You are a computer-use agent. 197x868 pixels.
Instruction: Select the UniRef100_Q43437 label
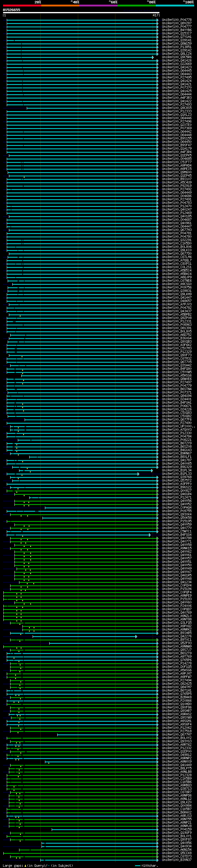pyautogui.click(x=177, y=311)
